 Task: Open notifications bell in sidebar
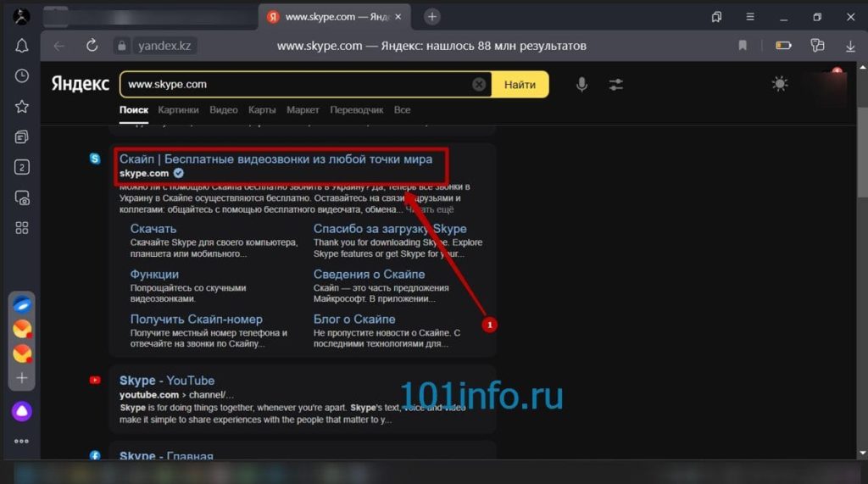(x=22, y=46)
